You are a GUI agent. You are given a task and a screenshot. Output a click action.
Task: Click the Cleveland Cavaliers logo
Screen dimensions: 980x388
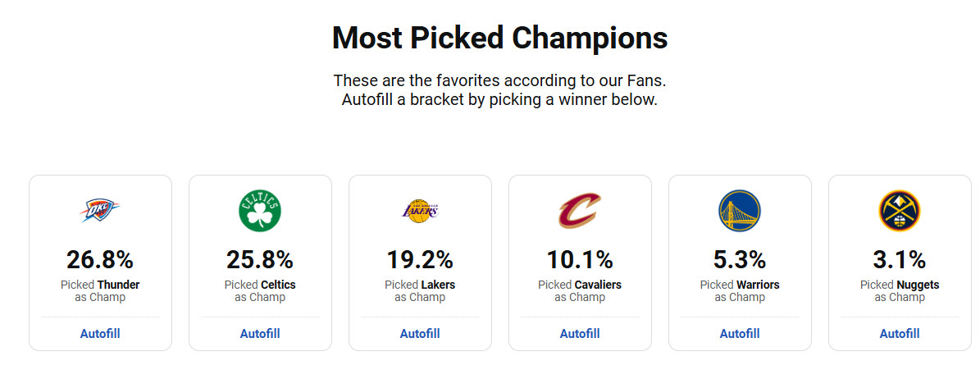tap(580, 211)
